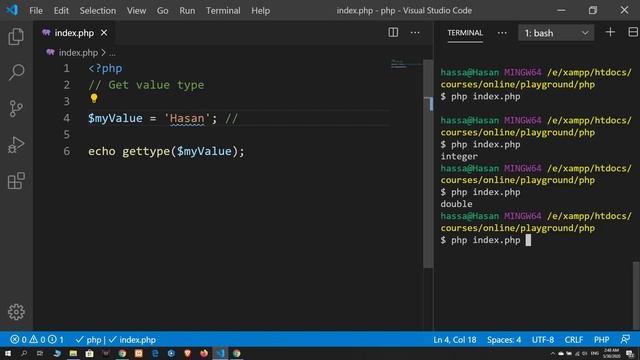Click UTF-8 encoding in status bar
Viewport: 640px width, 360px height.
click(x=543, y=339)
